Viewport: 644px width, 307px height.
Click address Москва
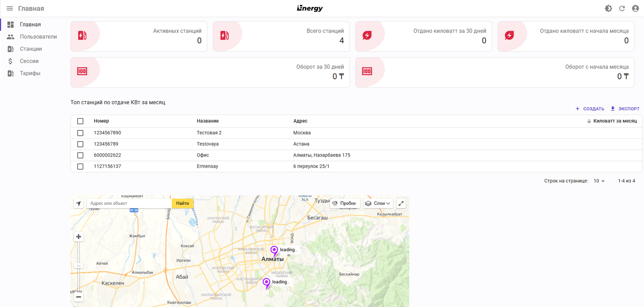[x=302, y=133]
